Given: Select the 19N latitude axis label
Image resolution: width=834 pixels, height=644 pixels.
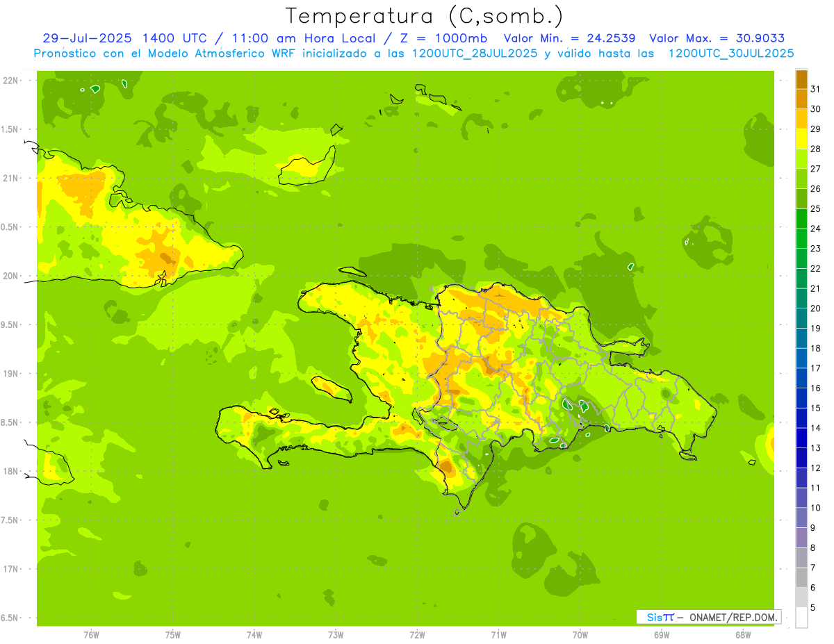Looking at the screenshot, I should [12, 374].
